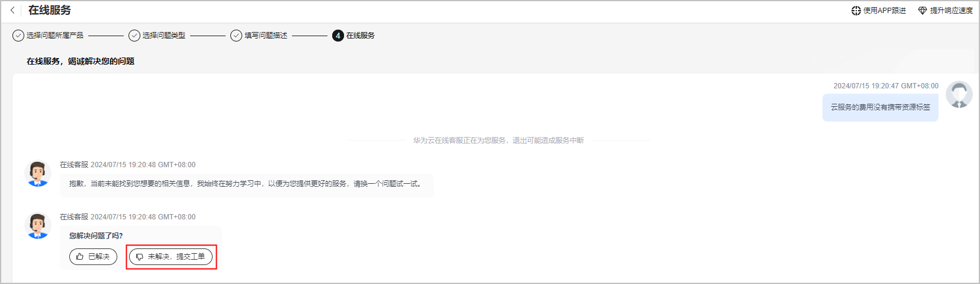The height and width of the screenshot is (284, 980).
Task: Click heading 在线服务，竭诚解决您的问题
Action: point(81,61)
